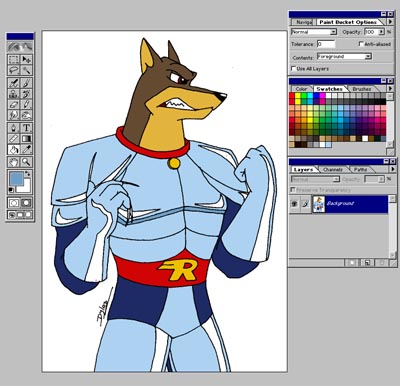Enable the Use All Layers checkbox
The height and width of the screenshot is (386, 400).
pos(293,68)
